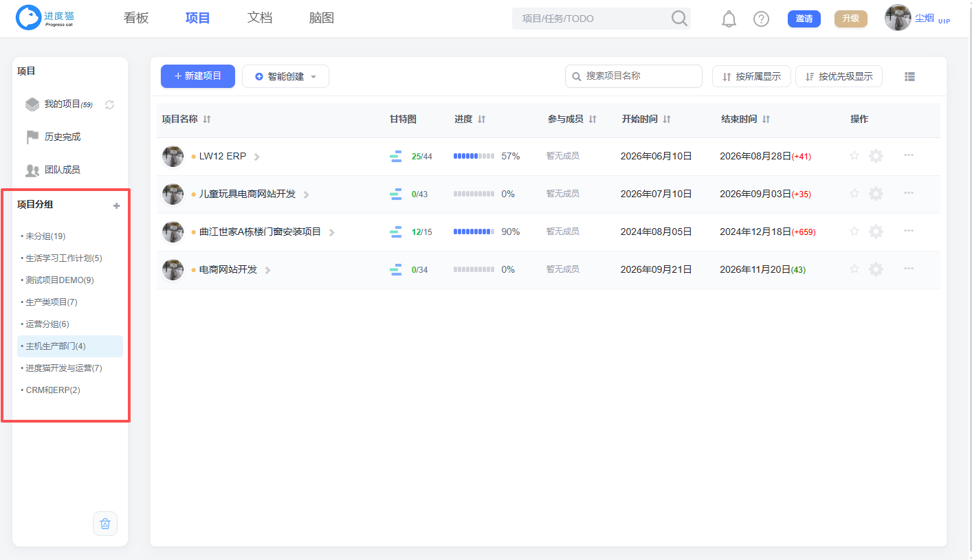Screen dimensions: 972x560
Task: Click the 升级 button
Action: [851, 19]
